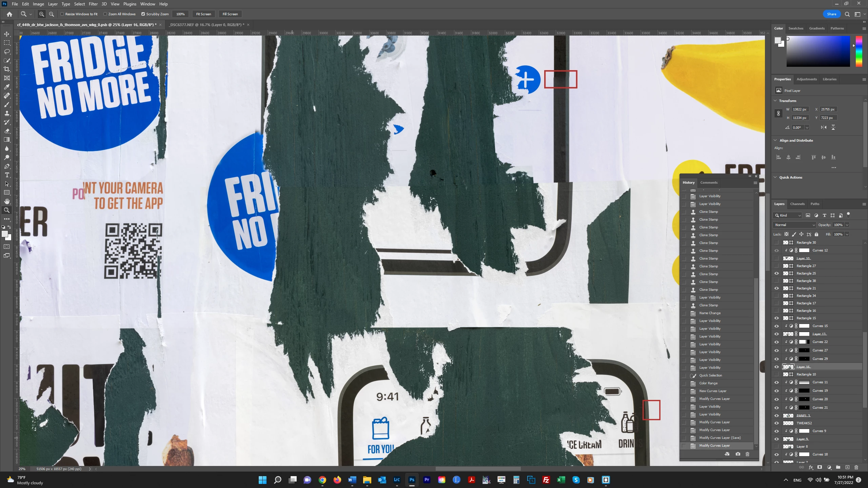Screen dimensions: 868x488
Task: Disable the Scrubby Zoom checkbox
Action: (143, 14)
